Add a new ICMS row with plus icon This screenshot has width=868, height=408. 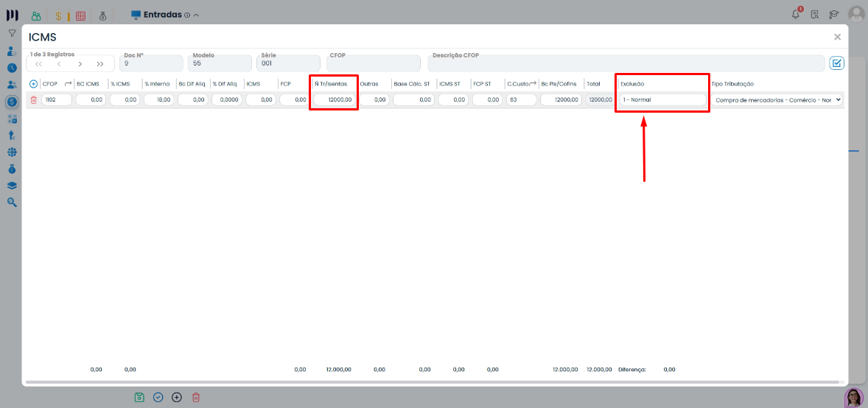pyautogui.click(x=33, y=84)
